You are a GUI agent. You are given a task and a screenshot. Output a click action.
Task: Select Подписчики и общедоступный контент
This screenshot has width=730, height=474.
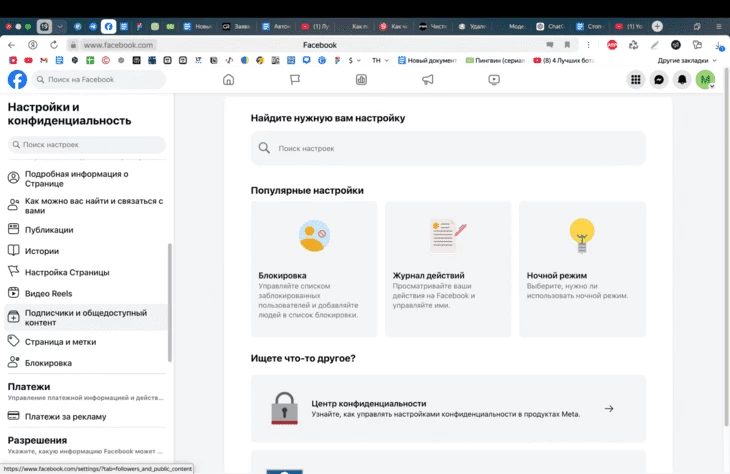(86, 318)
